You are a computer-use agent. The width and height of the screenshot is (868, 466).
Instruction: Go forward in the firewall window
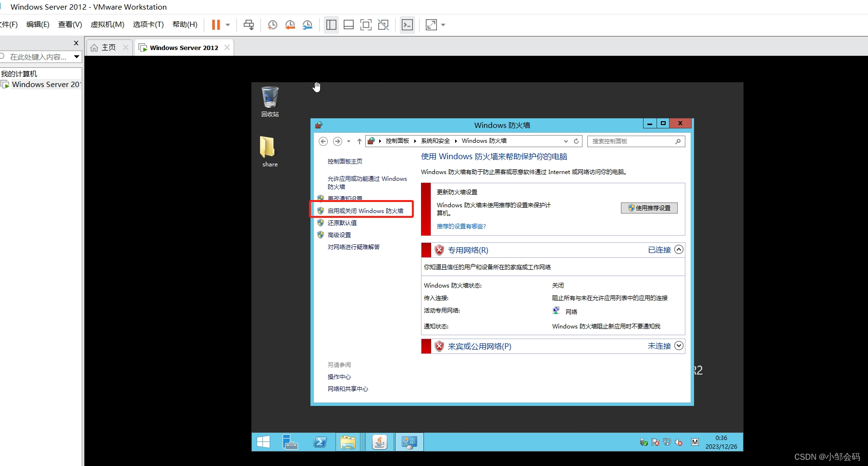click(337, 141)
